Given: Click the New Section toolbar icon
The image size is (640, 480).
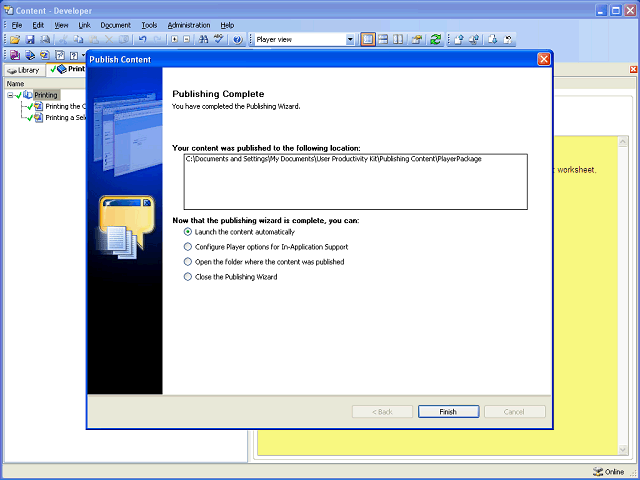Looking at the screenshot, I should coord(30,55).
